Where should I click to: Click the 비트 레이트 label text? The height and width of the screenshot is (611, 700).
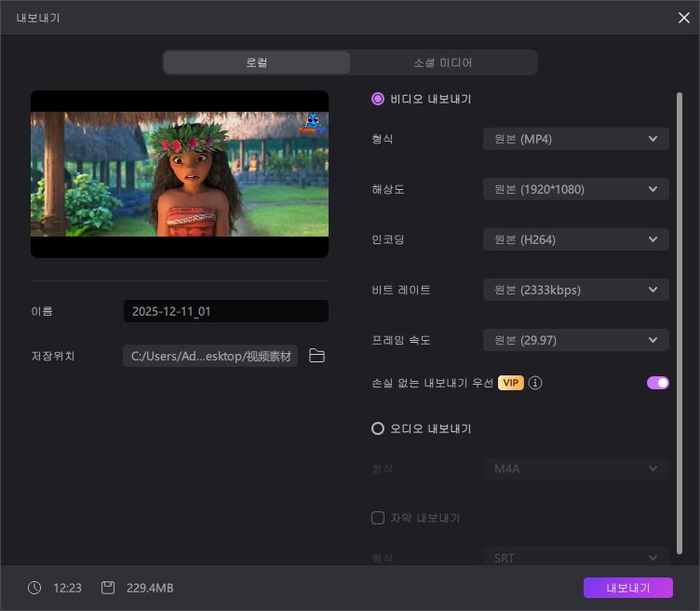tap(401, 290)
